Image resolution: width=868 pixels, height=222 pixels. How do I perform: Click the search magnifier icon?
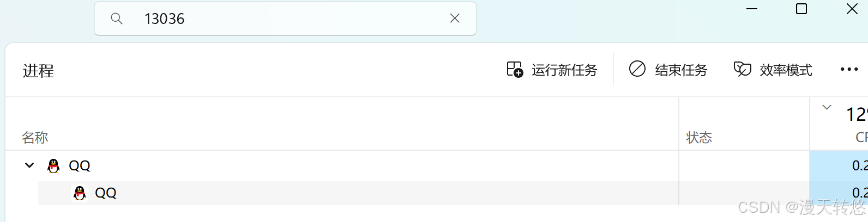coord(116,18)
